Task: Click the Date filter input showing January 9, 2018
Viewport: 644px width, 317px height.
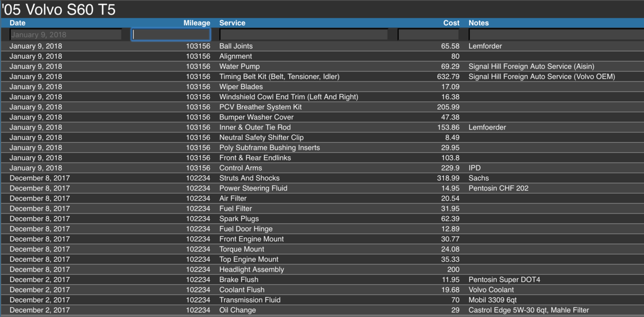Action: 64,34
